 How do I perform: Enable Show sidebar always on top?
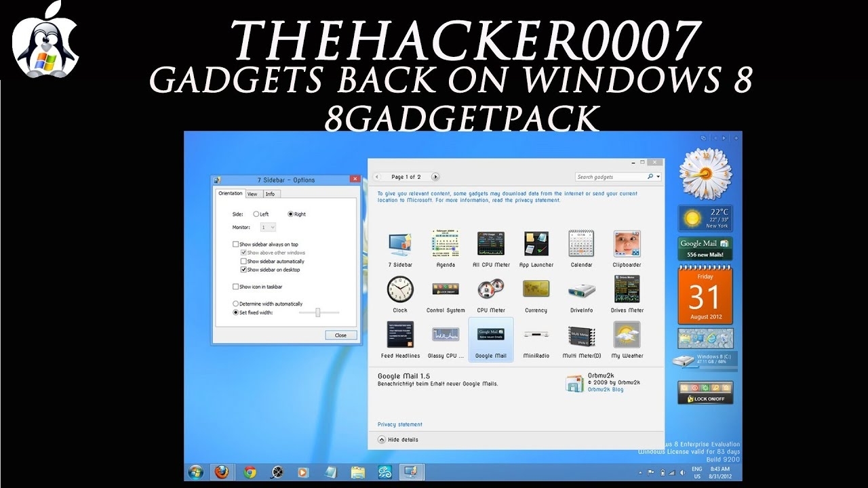(x=235, y=244)
